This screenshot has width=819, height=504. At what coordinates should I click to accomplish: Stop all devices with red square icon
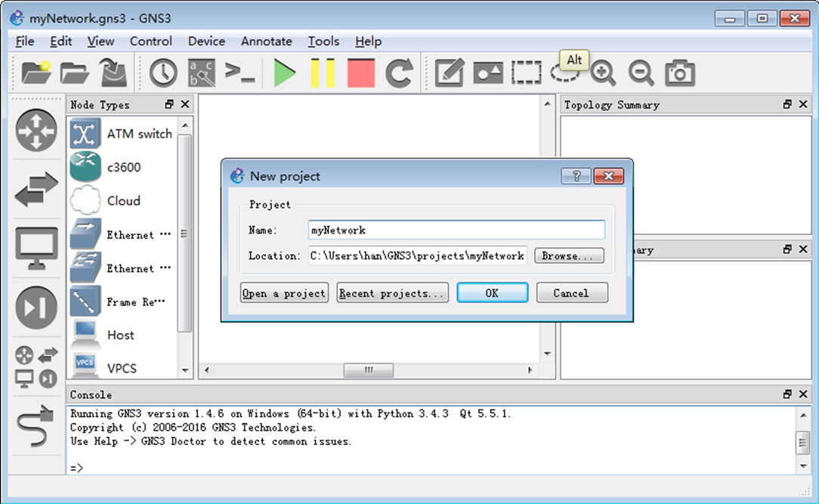(x=361, y=73)
